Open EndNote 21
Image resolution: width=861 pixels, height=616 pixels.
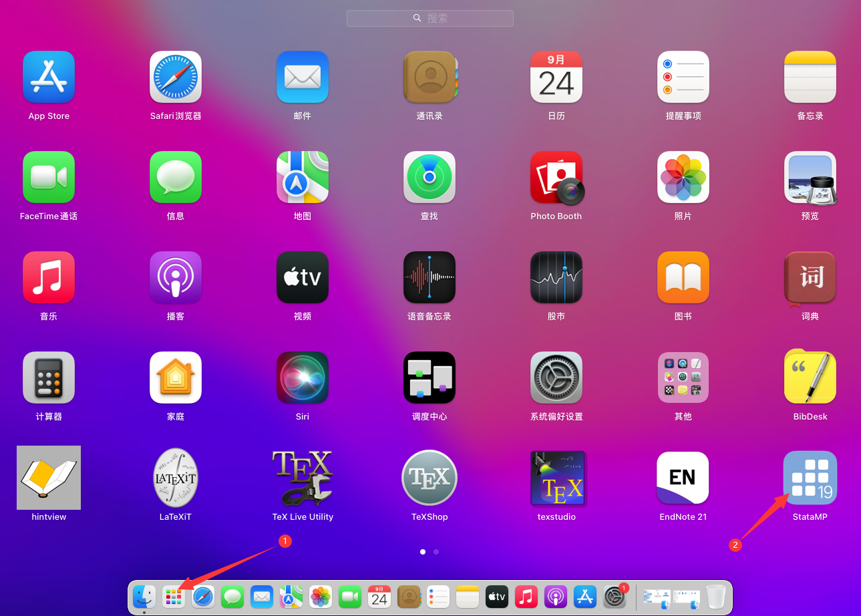coord(683,478)
